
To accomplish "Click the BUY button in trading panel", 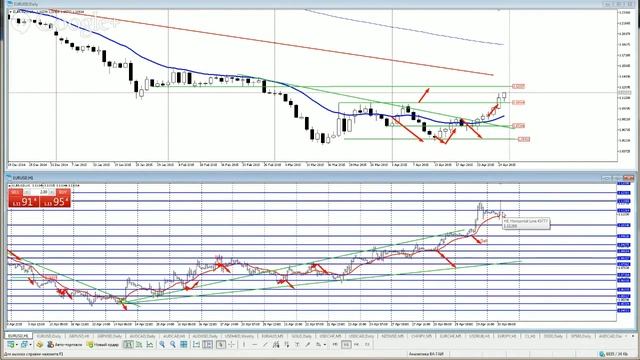I will [63, 192].
